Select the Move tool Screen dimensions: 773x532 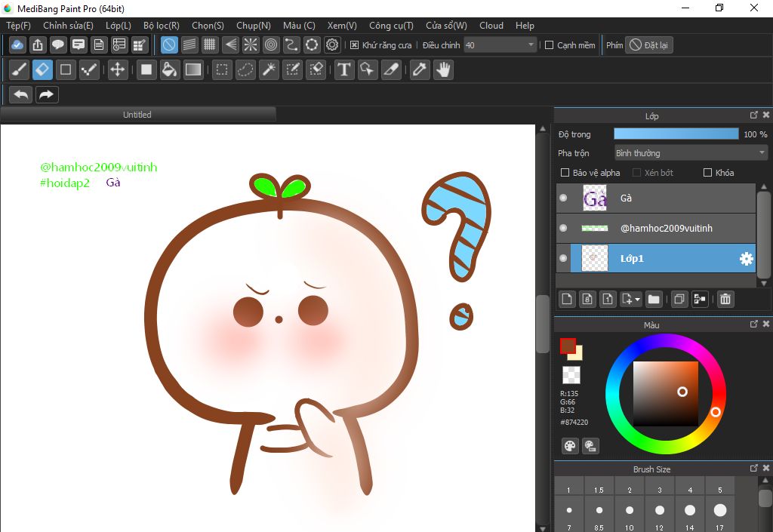click(x=117, y=70)
